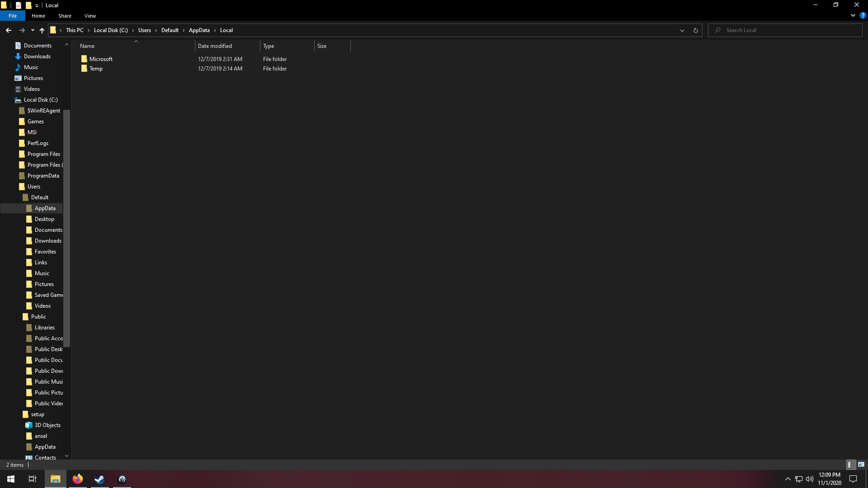Open the volume icon in the system tray
The image size is (868, 488).
pos(809,479)
